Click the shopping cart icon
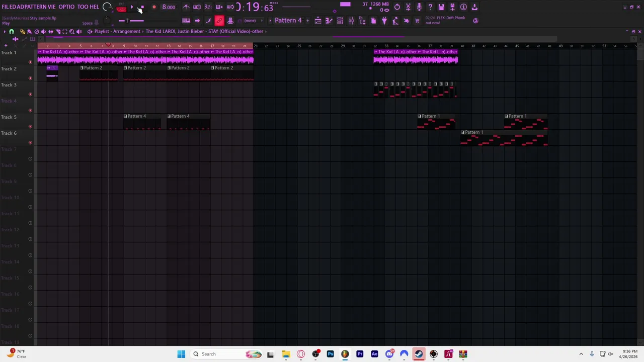This screenshot has width=644, height=362. click(417, 21)
